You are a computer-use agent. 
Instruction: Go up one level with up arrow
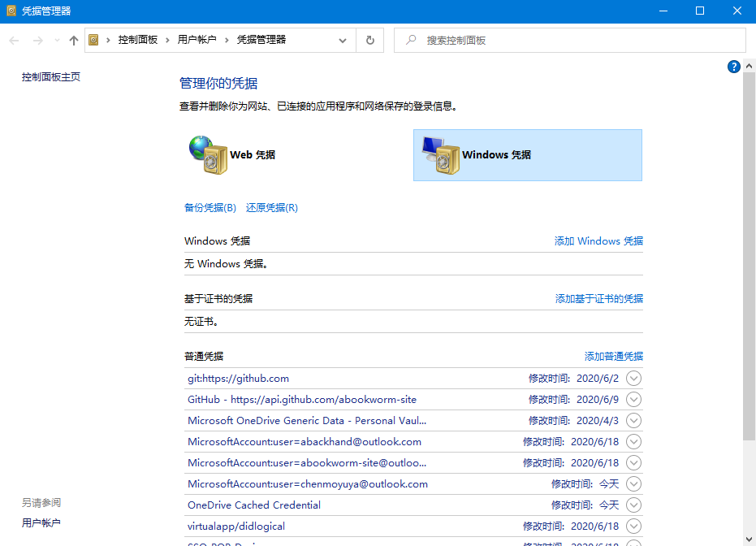point(74,40)
